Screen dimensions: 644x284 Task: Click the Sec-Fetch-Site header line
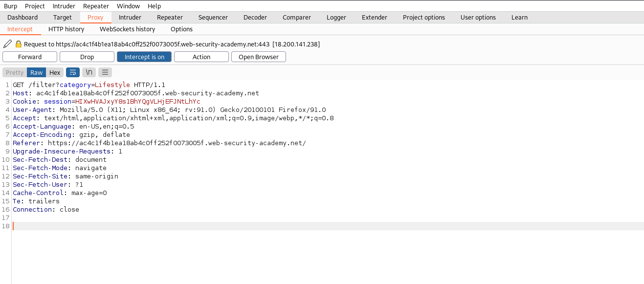pos(66,176)
